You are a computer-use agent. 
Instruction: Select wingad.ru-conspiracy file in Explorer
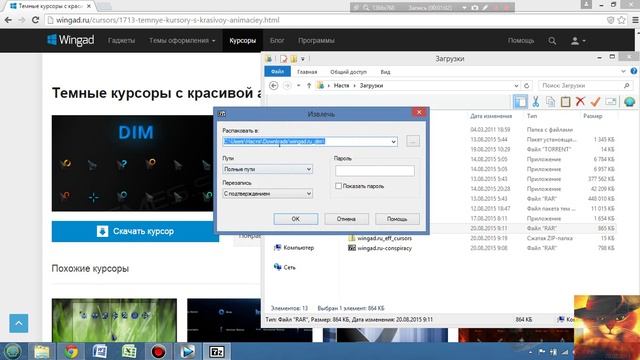(x=380, y=248)
